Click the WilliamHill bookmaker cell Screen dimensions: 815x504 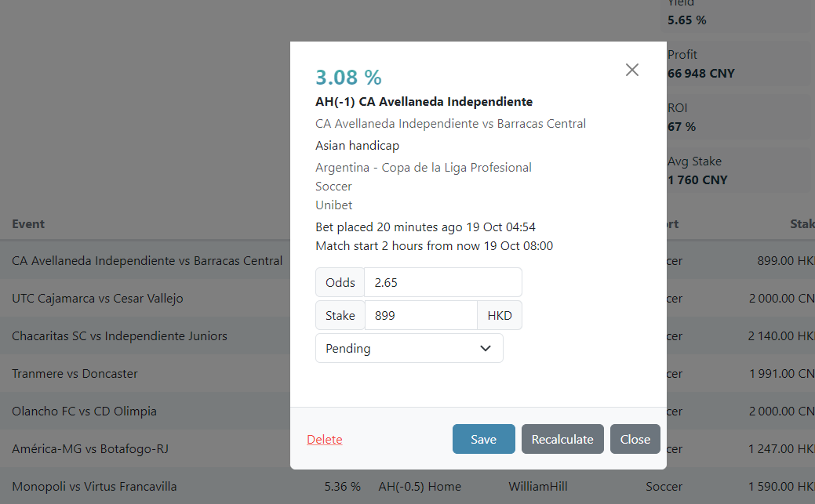pos(538,486)
